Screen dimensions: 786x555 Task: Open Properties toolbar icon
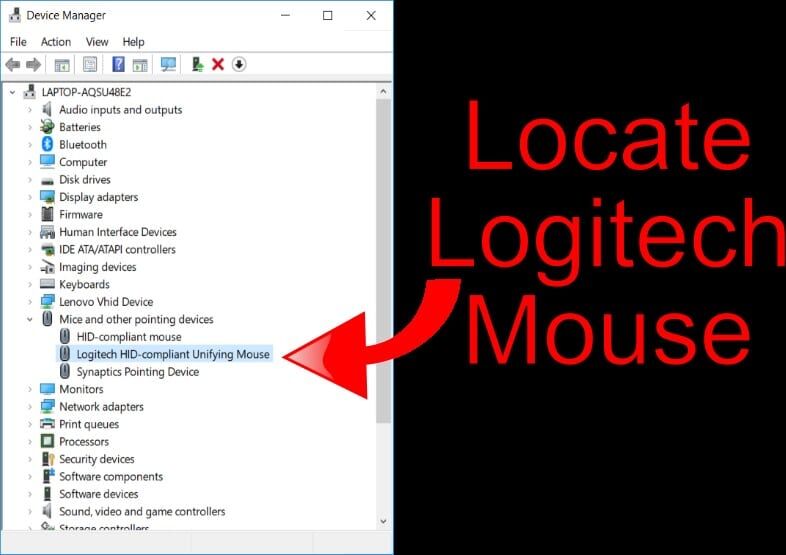pyautogui.click(x=90, y=64)
